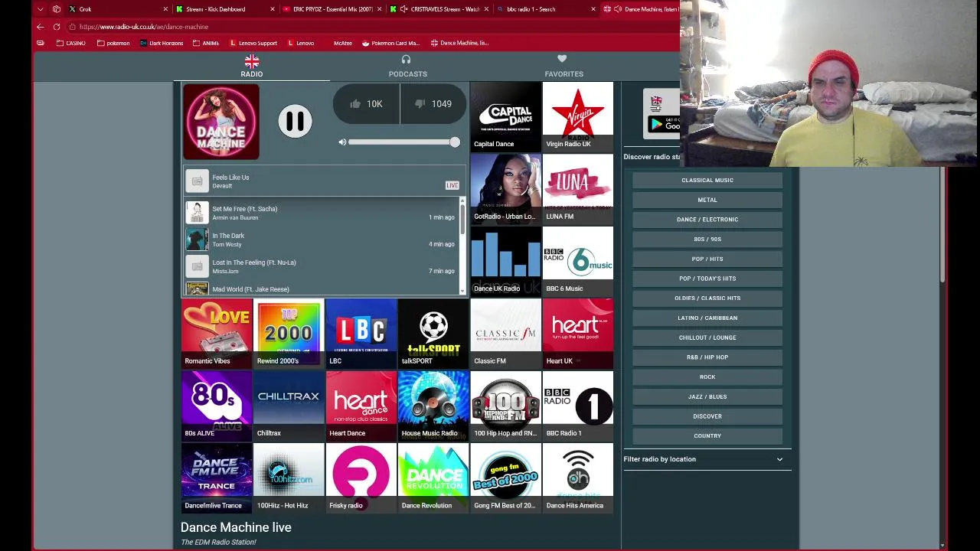Open Dance Hits America station
980x551 pixels.
[577, 478]
